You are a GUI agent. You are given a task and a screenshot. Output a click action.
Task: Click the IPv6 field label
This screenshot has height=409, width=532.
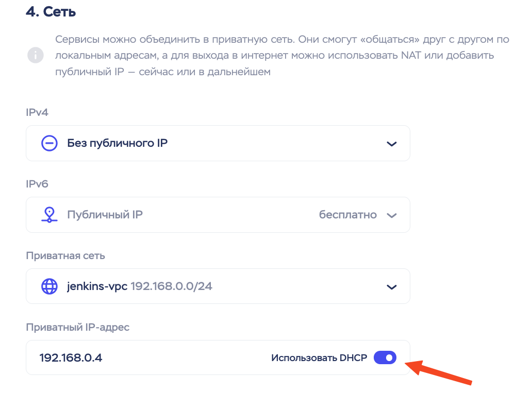click(37, 184)
